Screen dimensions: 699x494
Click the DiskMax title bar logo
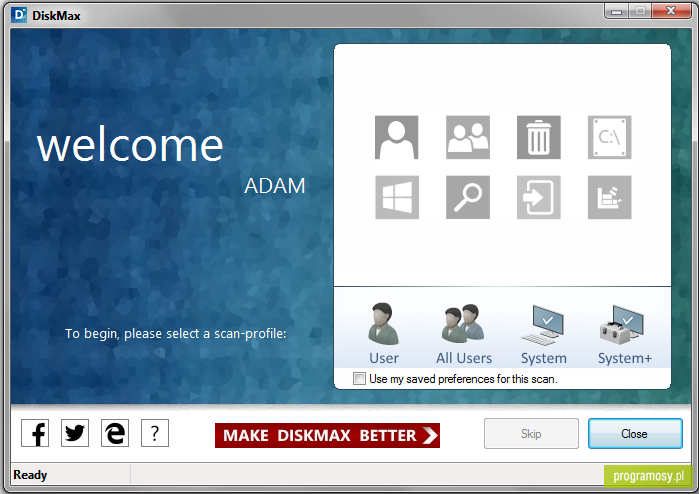pyautogui.click(x=20, y=15)
